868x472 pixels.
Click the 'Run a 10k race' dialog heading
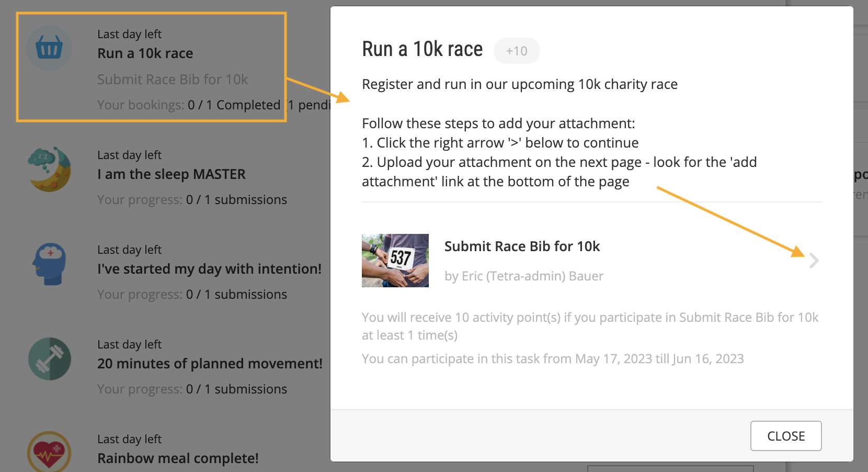coord(422,49)
